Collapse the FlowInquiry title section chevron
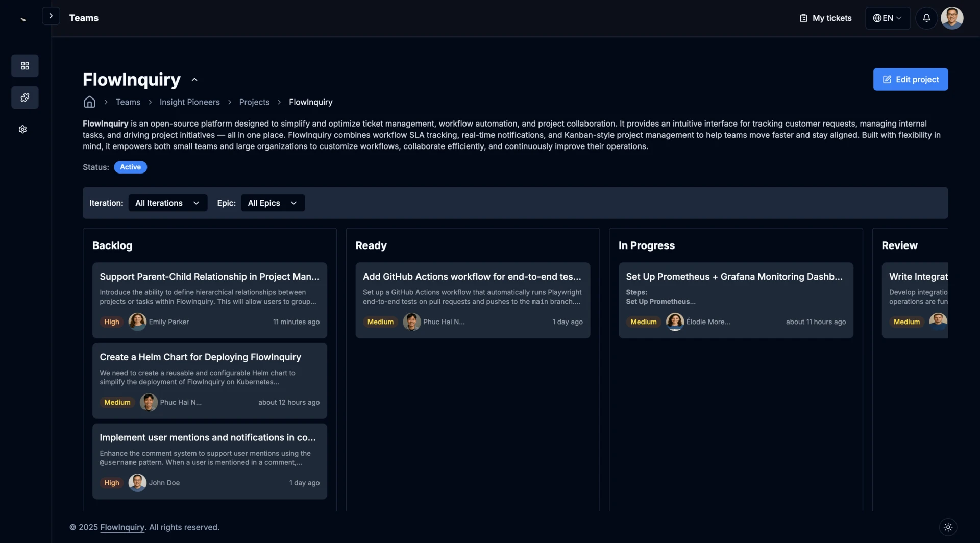Viewport: 980px width, 543px height. (194, 80)
